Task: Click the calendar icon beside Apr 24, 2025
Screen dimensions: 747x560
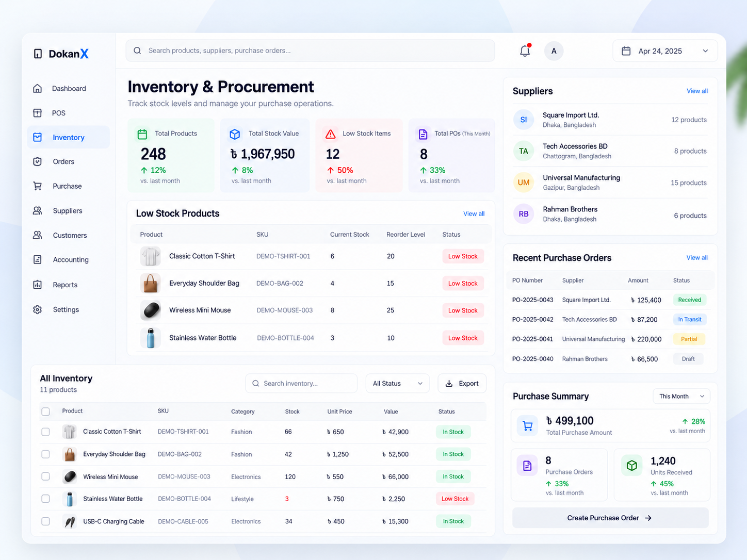Action: pyautogui.click(x=626, y=51)
